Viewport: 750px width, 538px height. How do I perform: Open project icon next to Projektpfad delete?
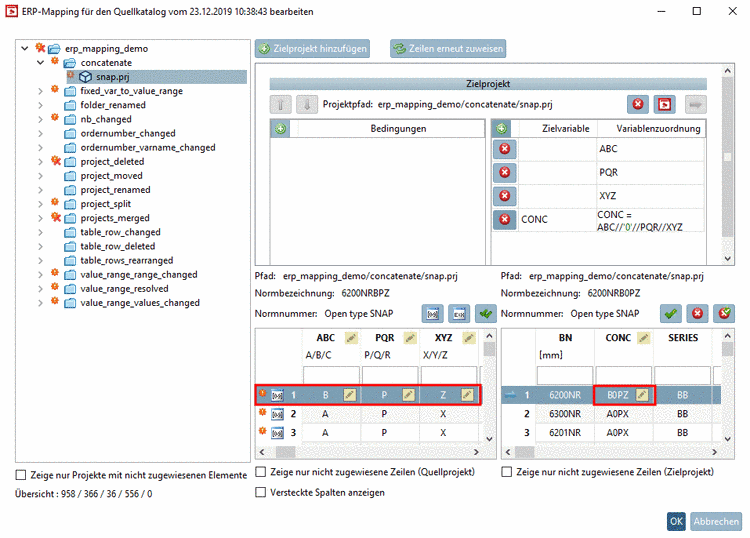click(664, 104)
